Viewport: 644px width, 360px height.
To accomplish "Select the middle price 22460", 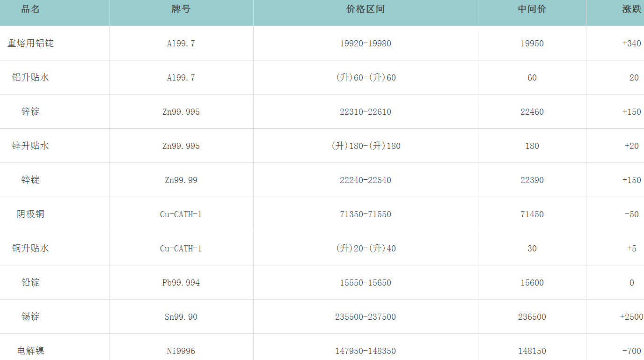I will pyautogui.click(x=532, y=112).
